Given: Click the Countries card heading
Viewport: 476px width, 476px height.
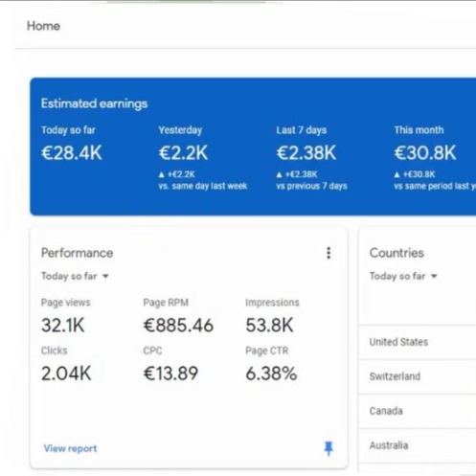Looking at the screenshot, I should (x=397, y=253).
